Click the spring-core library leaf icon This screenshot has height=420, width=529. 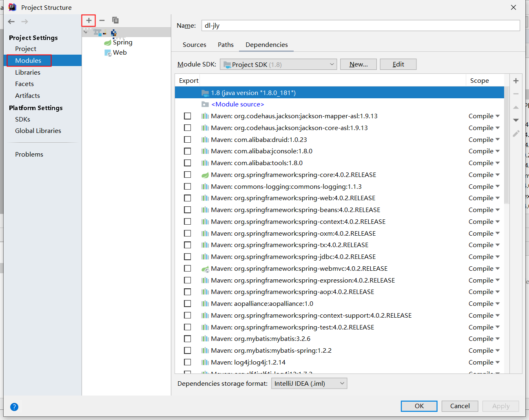click(205, 175)
